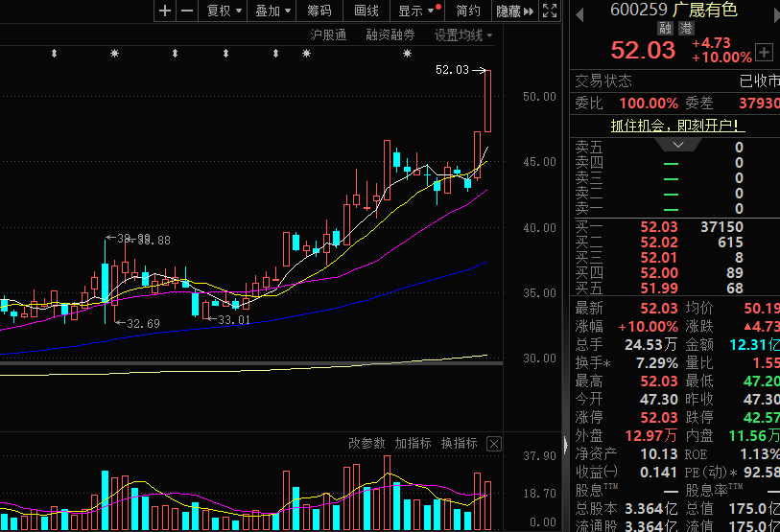Hide side panel with 隐藏 button
This screenshot has width=780, height=532.
coord(513,11)
